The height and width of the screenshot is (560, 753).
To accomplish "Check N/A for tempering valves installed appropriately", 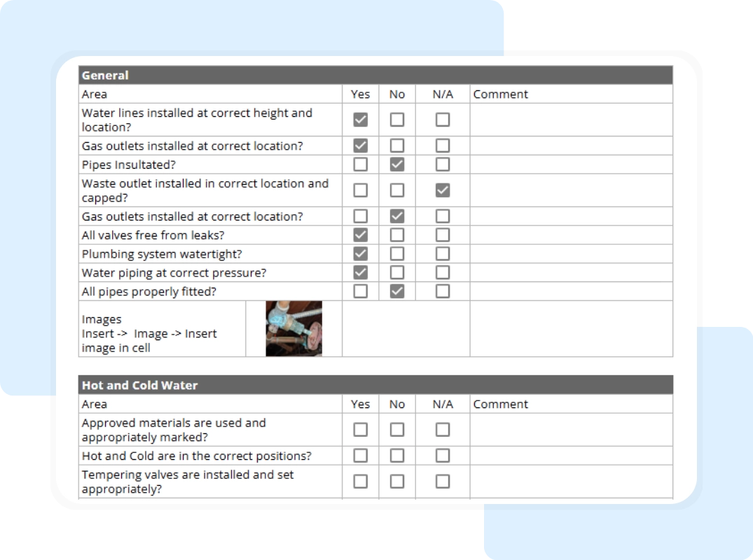I will (x=441, y=481).
